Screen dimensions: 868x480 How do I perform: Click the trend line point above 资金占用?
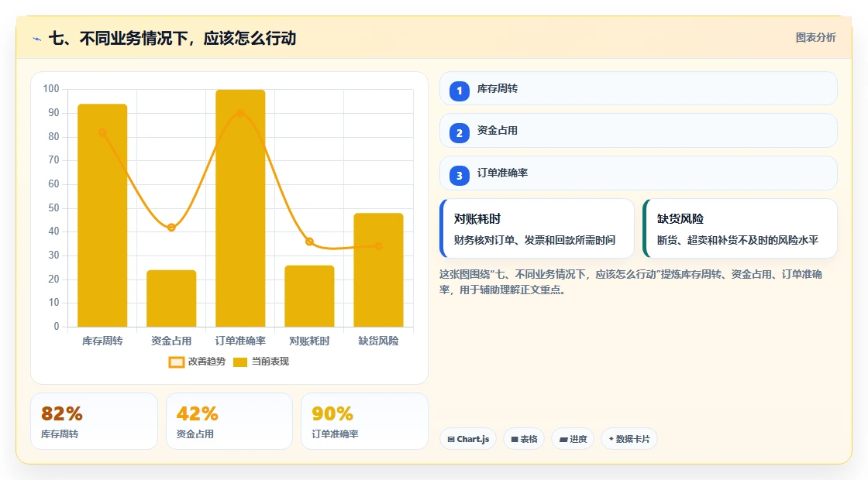pos(171,228)
